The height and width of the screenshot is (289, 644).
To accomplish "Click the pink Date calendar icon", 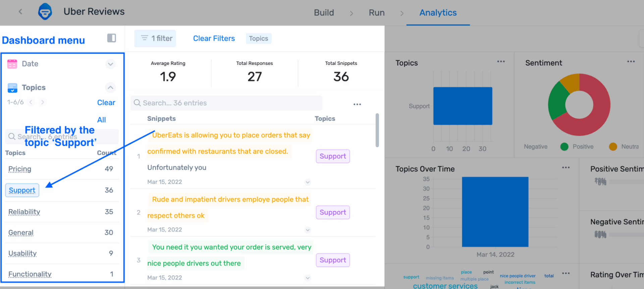I will click(12, 64).
